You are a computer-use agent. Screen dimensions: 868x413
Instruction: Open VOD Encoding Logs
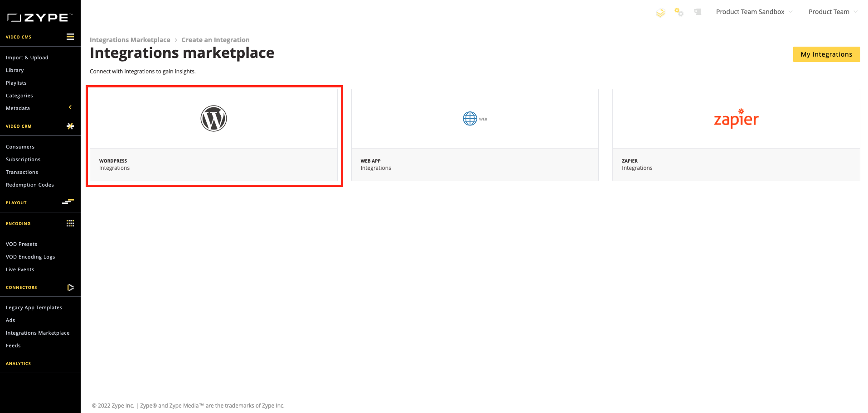point(30,257)
